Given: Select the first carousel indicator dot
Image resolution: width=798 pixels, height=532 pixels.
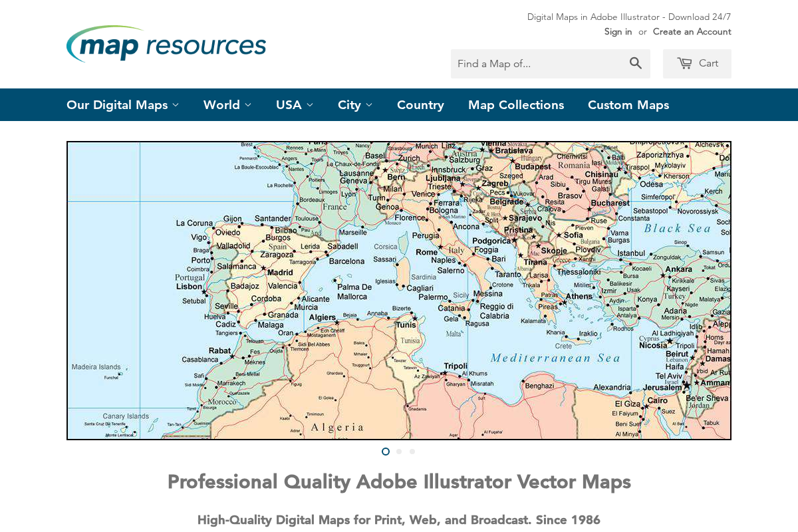Looking at the screenshot, I should point(385,451).
